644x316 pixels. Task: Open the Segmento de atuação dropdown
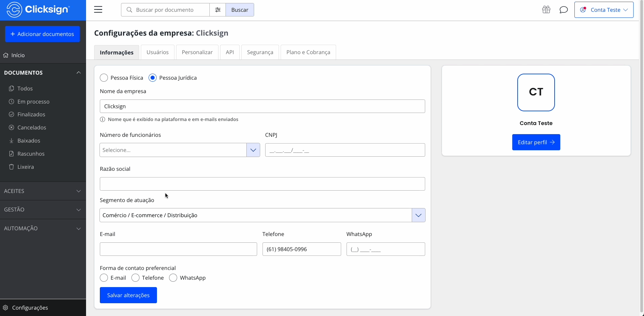click(263, 215)
